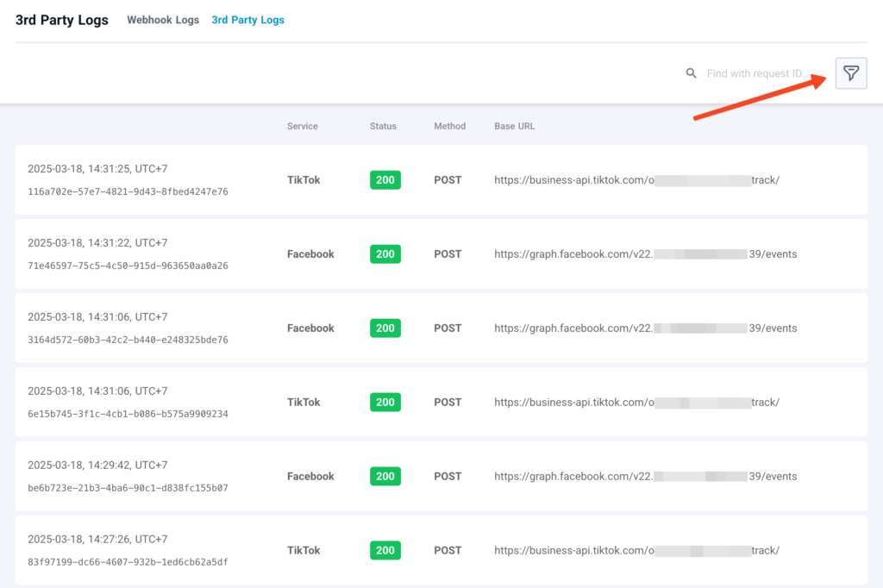Click the 200 status badge at 14:29:42
The image size is (883, 588).
click(385, 477)
